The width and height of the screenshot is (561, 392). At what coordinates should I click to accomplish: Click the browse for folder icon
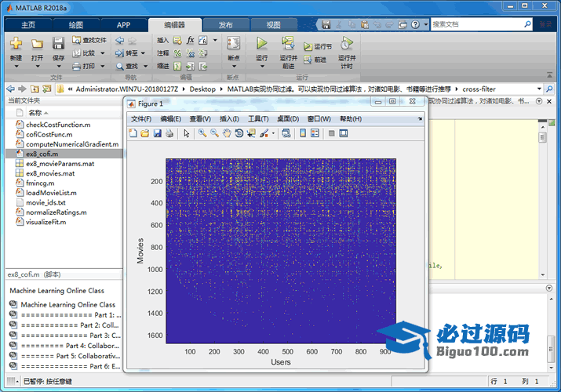point(47,89)
